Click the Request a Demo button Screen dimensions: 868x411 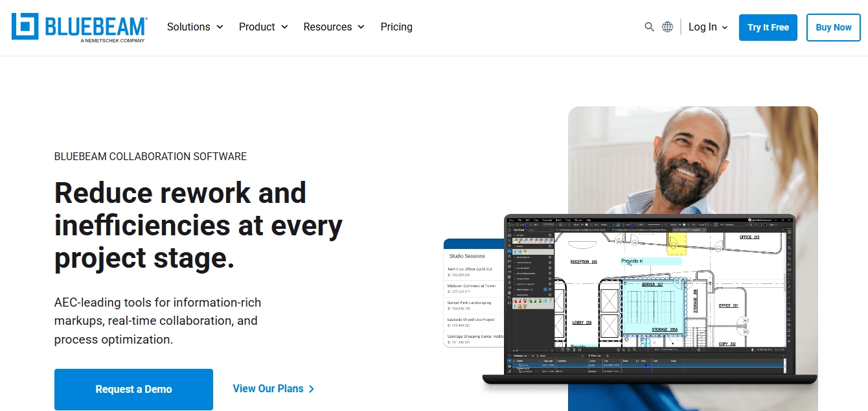(133, 389)
